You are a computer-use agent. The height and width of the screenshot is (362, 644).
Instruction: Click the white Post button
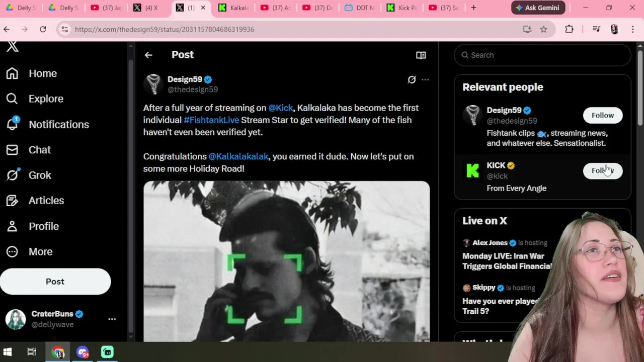(x=55, y=282)
